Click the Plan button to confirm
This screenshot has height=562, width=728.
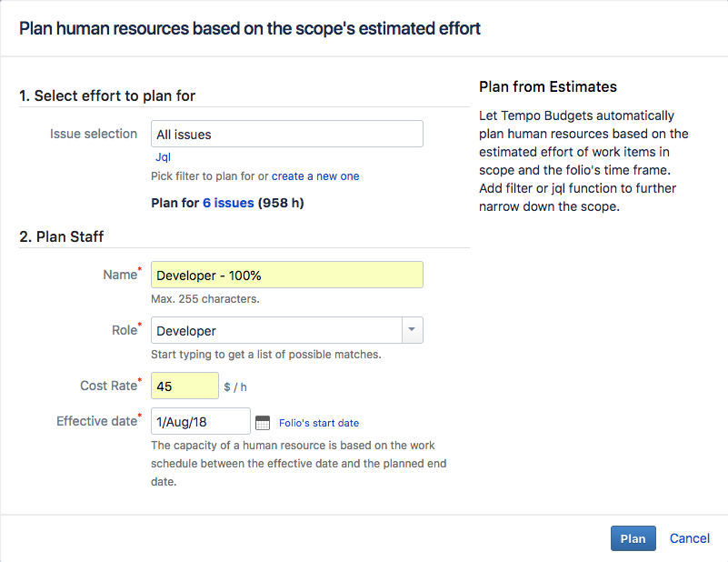tap(633, 538)
